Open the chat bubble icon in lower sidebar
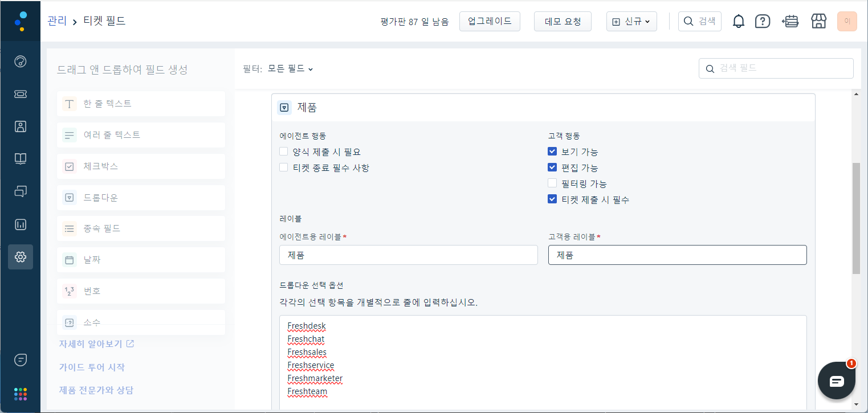The height and width of the screenshot is (413, 868). pyautogui.click(x=21, y=360)
